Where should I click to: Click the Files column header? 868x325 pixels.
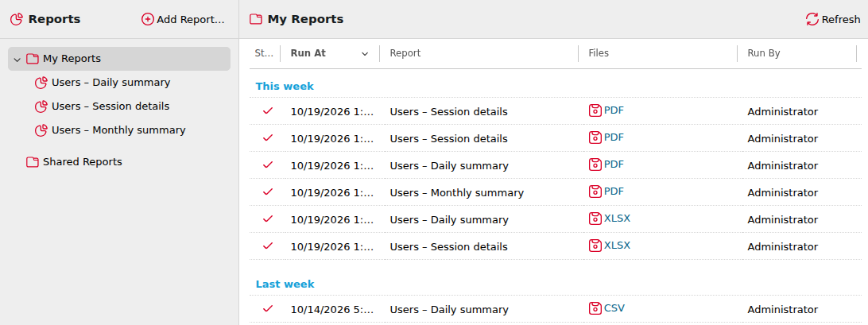pos(599,53)
